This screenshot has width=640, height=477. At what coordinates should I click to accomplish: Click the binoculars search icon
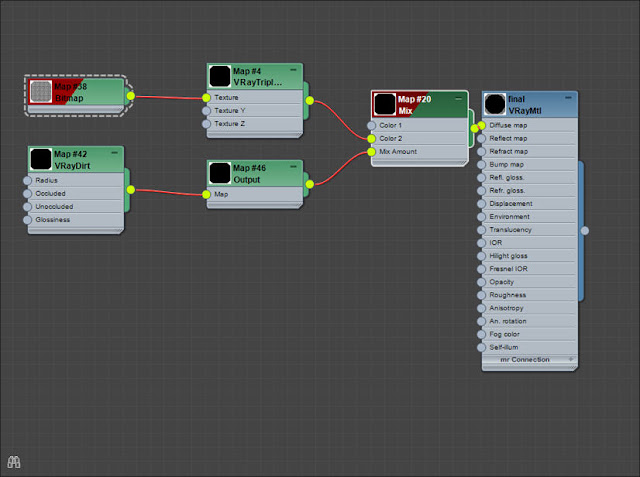tap(14, 462)
